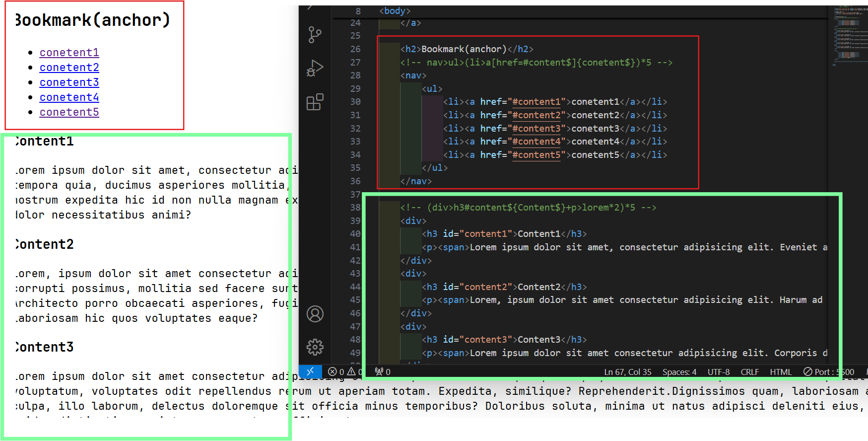Click the (div>h3#content$ Emmet comment on line 38

[x=528, y=208]
